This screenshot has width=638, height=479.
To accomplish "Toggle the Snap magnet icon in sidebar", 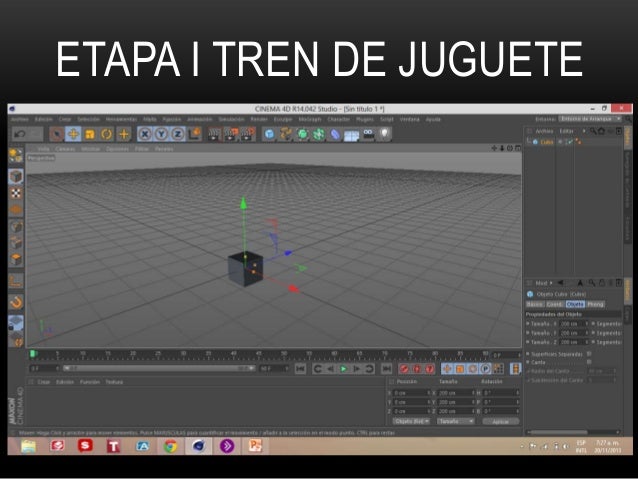I will pyautogui.click(x=16, y=302).
